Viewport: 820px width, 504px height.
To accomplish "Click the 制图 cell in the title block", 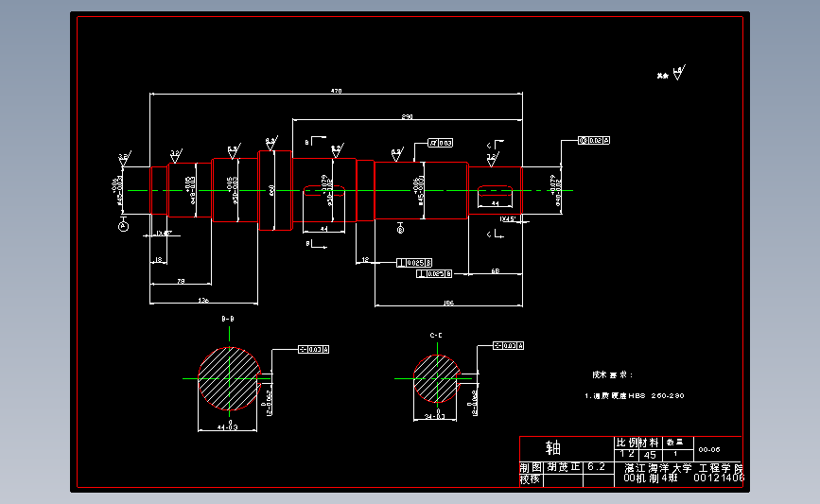I will click(x=531, y=467).
